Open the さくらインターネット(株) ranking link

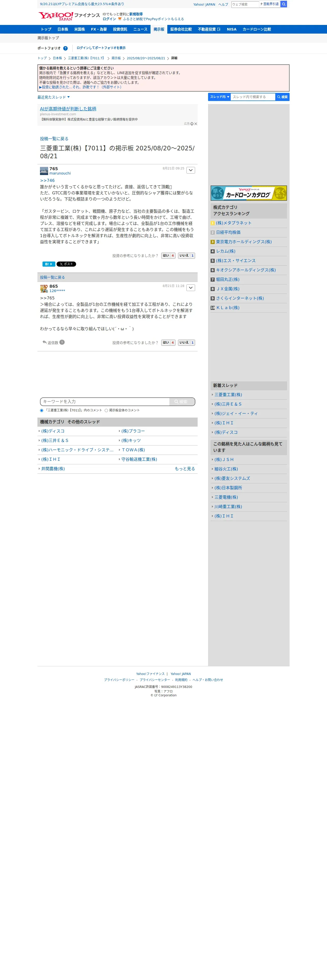pos(240,298)
